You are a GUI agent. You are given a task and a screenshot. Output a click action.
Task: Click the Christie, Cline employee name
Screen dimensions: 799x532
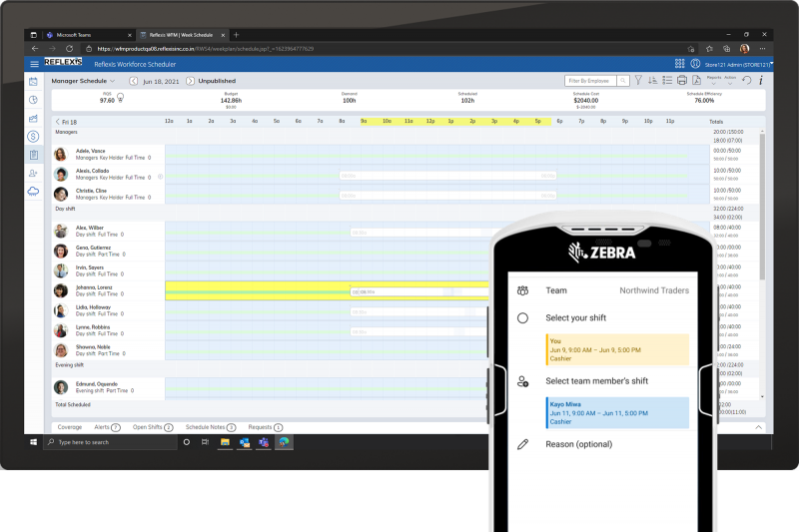tap(91, 191)
